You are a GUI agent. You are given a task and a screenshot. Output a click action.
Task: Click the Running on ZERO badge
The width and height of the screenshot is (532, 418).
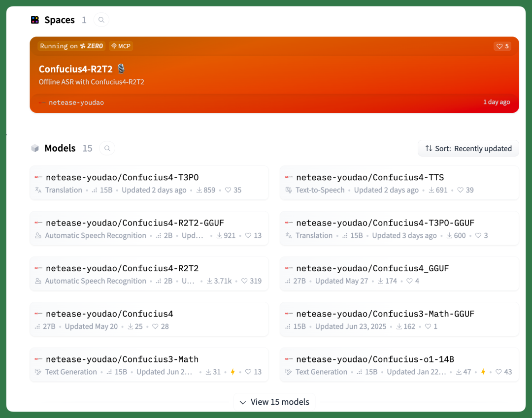(71, 46)
